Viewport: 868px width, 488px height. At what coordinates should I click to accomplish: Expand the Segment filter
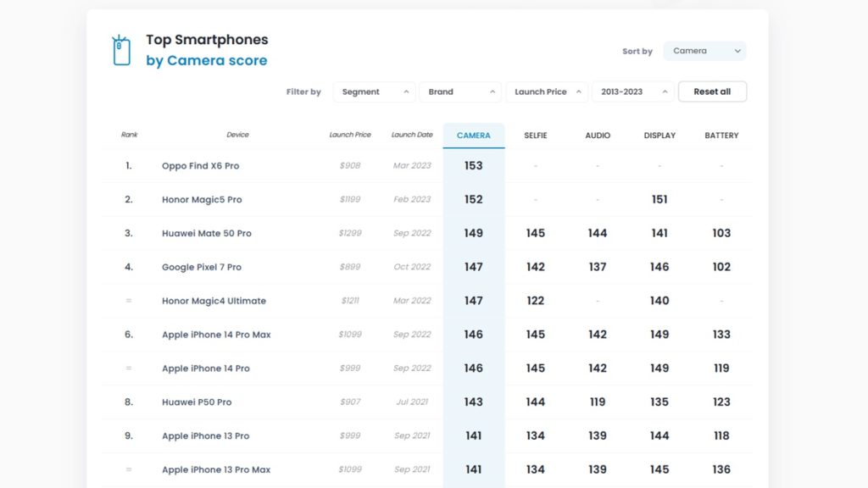click(x=374, y=91)
